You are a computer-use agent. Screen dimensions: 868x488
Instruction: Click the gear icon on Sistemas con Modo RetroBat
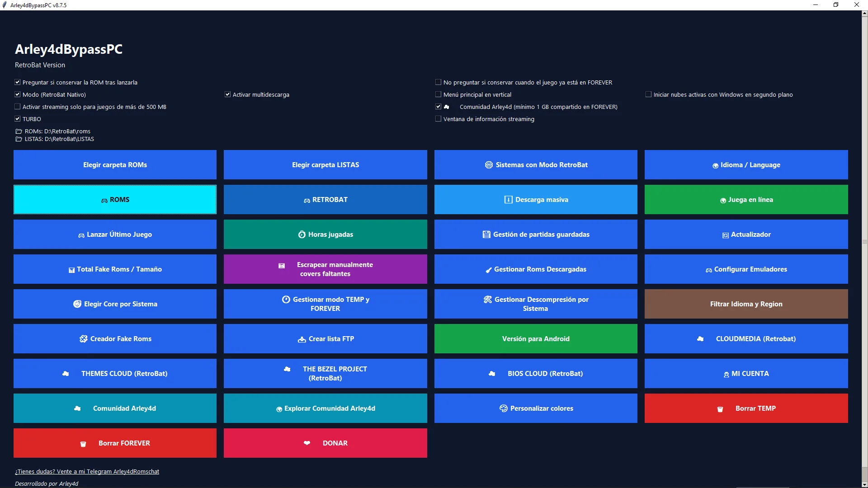(x=489, y=165)
